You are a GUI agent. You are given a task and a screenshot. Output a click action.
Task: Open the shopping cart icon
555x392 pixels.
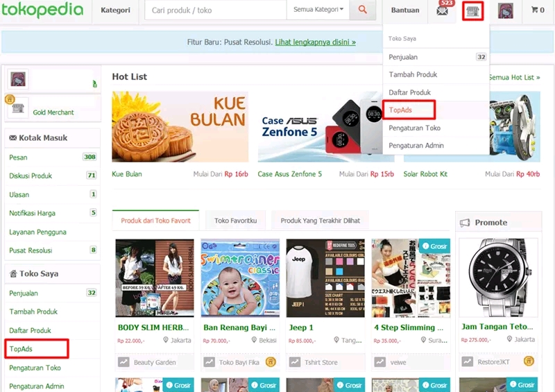pyautogui.click(x=537, y=10)
